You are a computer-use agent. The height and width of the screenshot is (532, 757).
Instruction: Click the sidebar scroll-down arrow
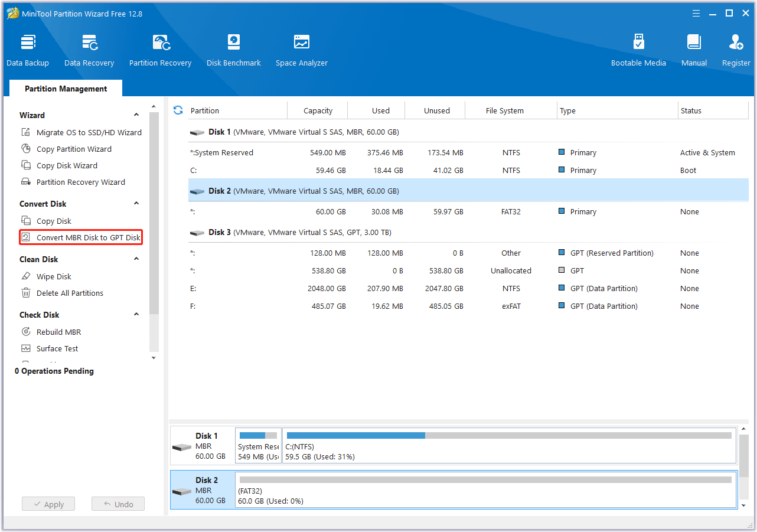click(x=154, y=357)
